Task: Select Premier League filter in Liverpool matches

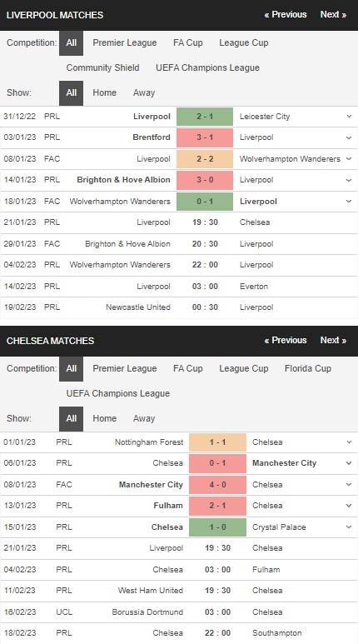Action: coord(124,42)
